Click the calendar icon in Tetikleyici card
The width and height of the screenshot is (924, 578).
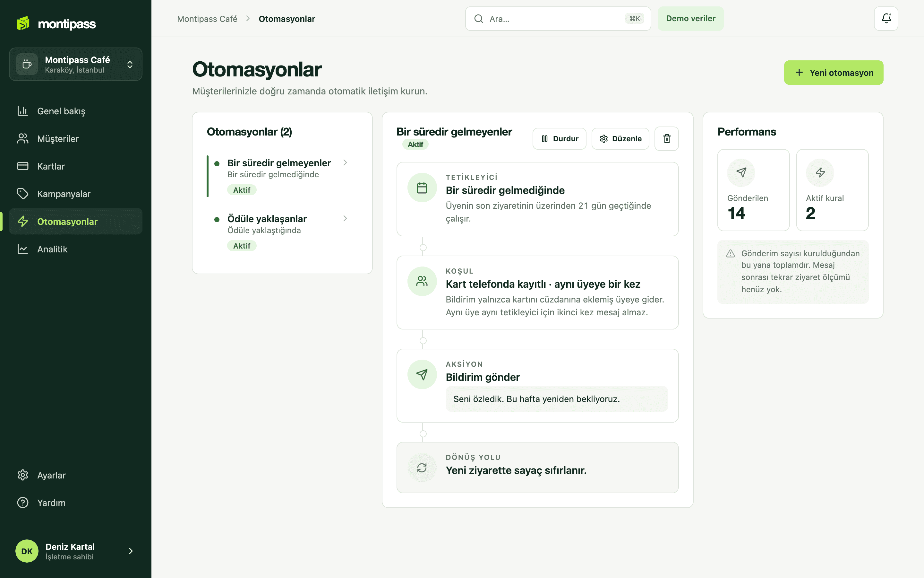tap(422, 188)
